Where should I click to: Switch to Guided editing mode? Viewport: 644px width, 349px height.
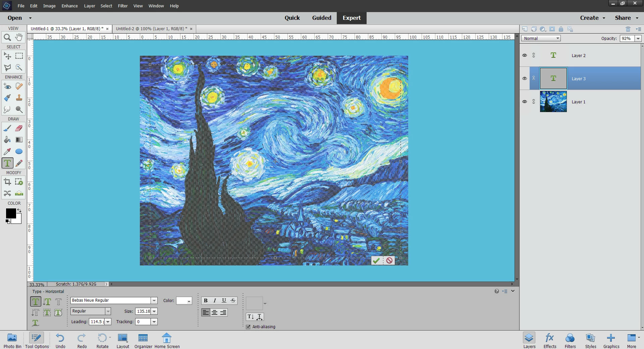[322, 18]
